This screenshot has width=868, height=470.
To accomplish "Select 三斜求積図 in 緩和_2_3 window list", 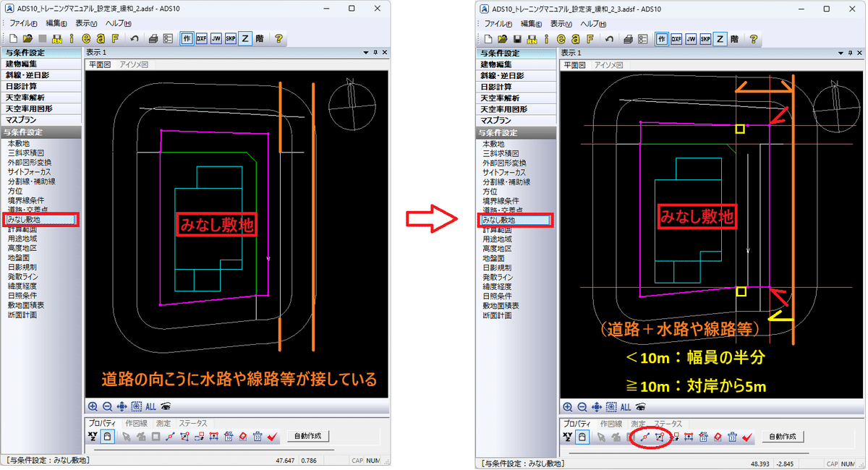I will [501, 153].
